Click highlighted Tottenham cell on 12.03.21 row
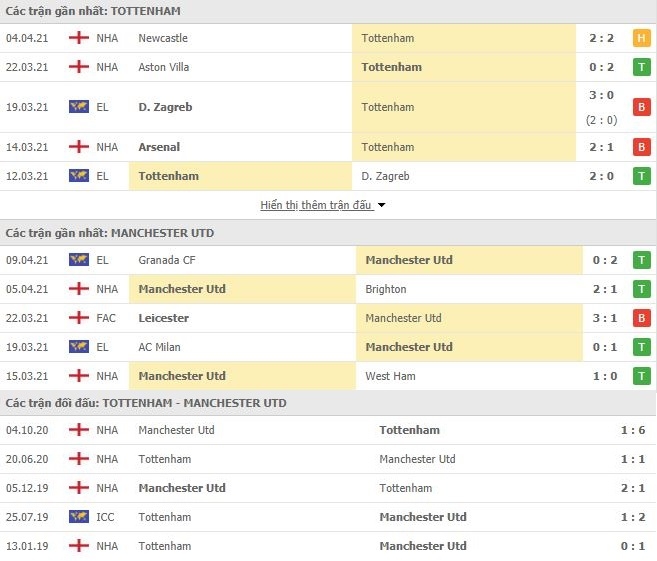 241,176
